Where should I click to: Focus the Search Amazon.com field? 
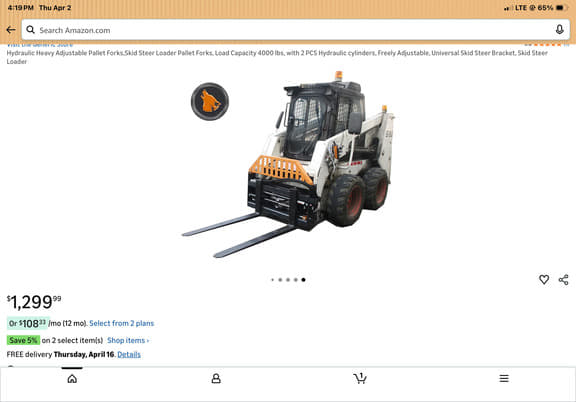click(x=296, y=30)
